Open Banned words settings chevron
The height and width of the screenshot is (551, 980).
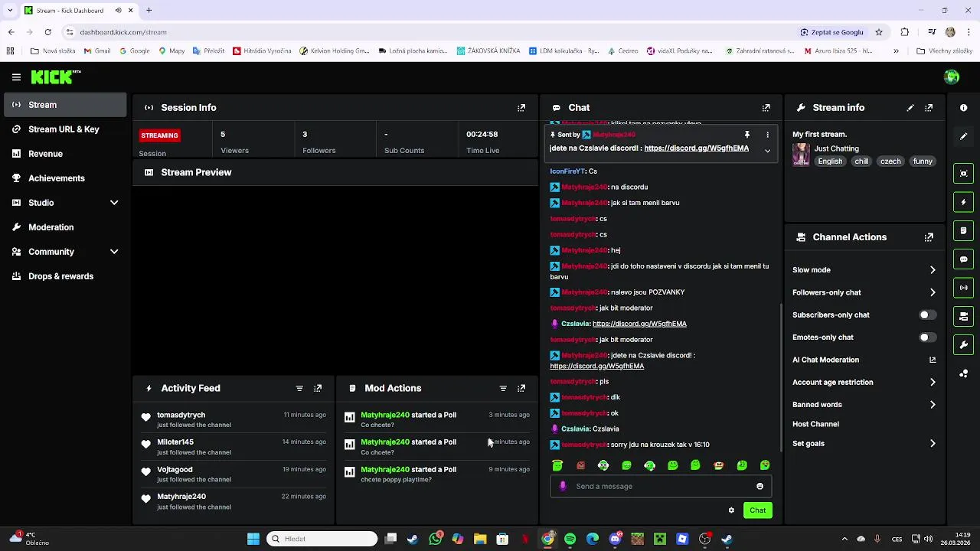point(933,405)
